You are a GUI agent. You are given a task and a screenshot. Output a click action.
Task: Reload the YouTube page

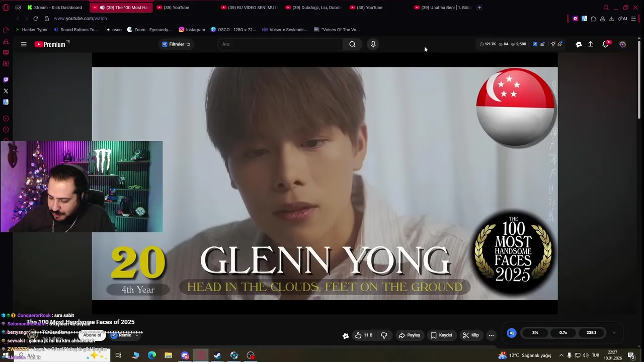pyautogui.click(x=36, y=19)
